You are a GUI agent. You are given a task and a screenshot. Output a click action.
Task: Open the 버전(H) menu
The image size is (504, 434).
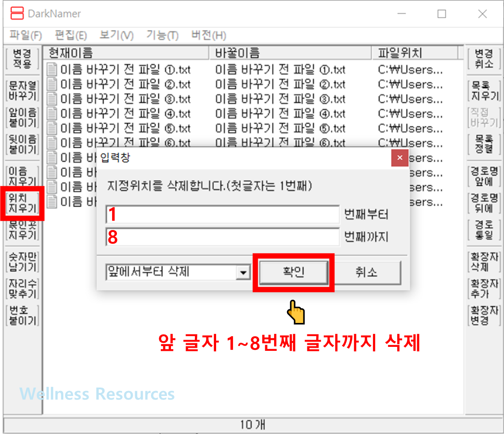pyautogui.click(x=209, y=35)
